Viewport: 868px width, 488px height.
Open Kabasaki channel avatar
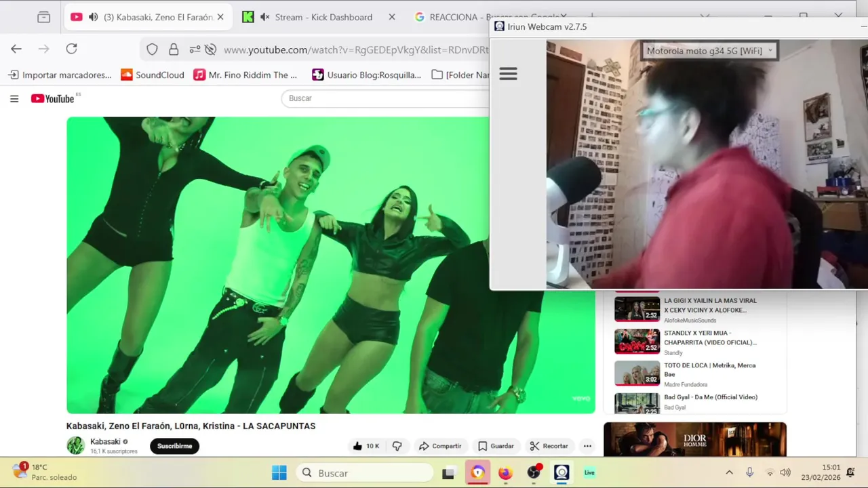tap(75, 445)
